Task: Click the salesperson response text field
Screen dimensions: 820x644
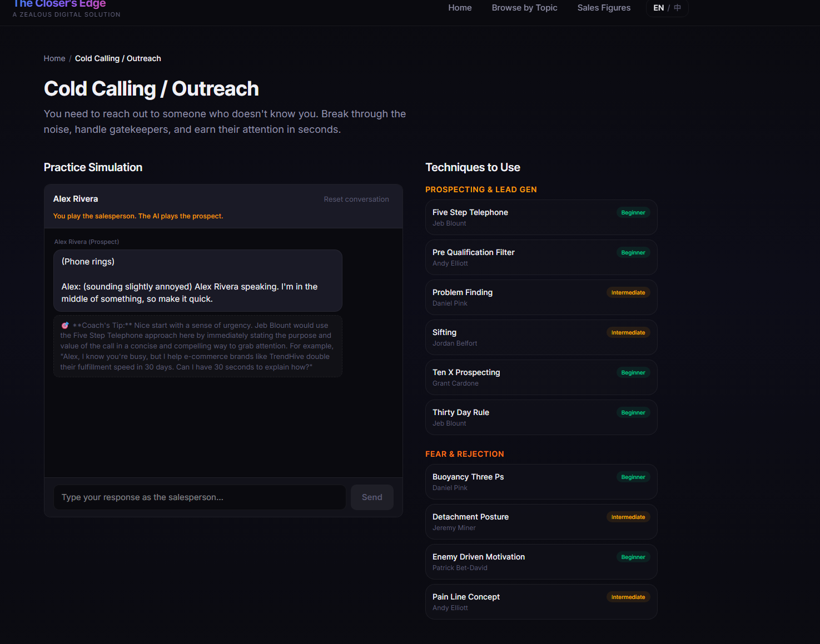Action: click(x=199, y=497)
